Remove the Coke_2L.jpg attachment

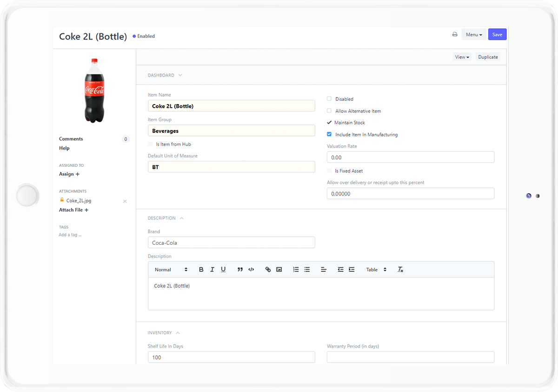[125, 201]
